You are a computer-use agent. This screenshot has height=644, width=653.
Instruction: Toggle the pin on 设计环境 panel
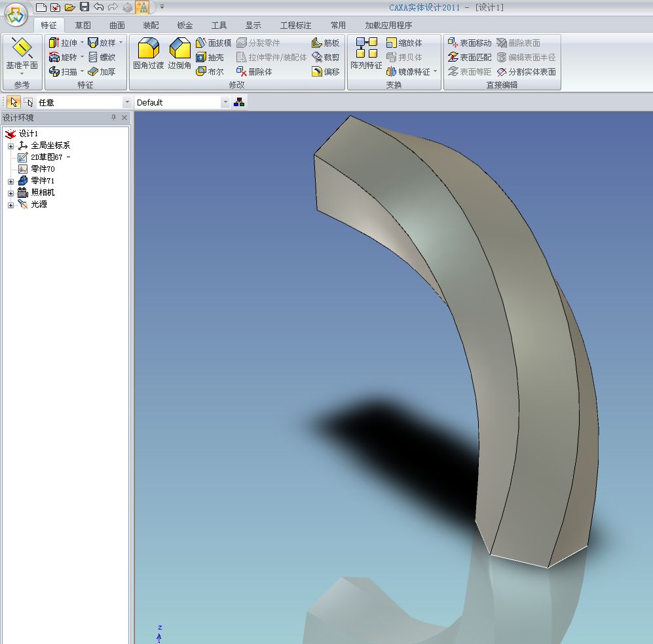[x=113, y=118]
